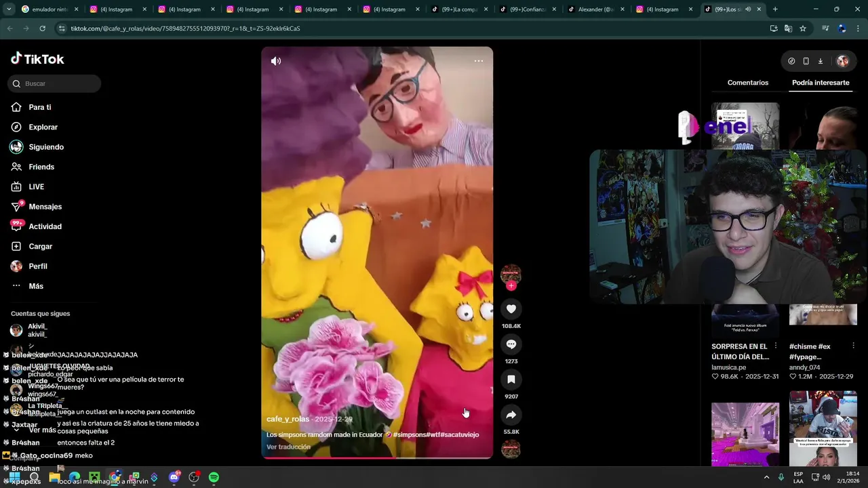Open pink room video thumbnail
The image size is (868, 488).
click(x=745, y=434)
